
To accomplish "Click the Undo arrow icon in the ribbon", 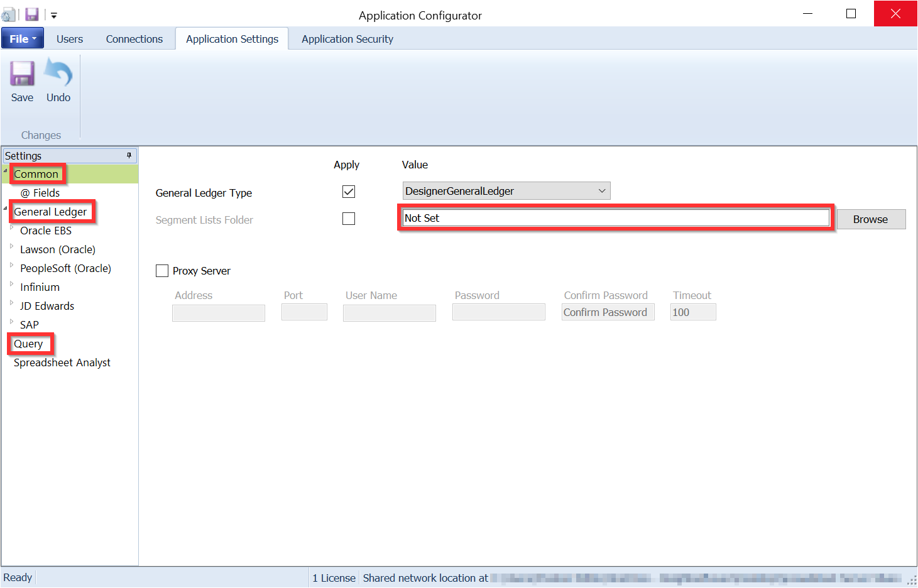I will (58, 73).
